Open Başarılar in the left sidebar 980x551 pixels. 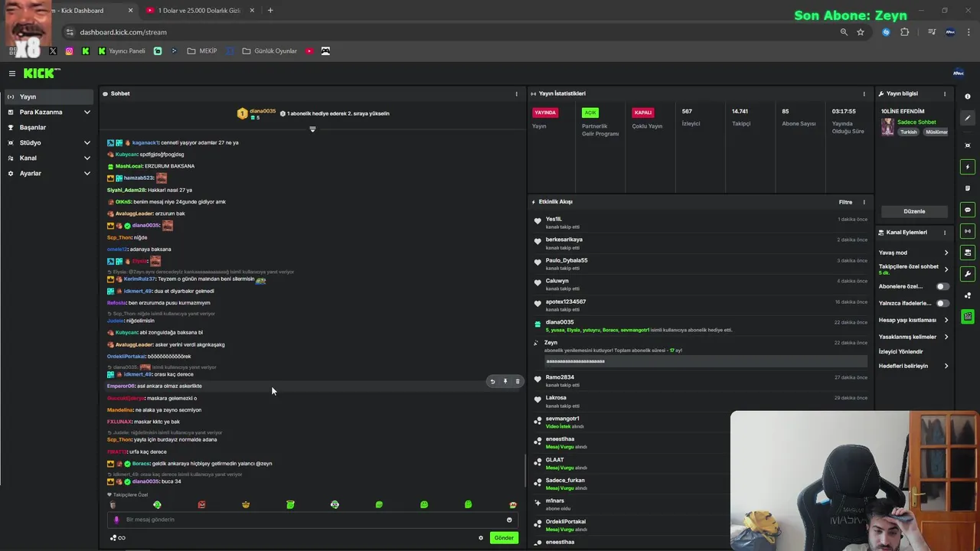click(x=49, y=127)
